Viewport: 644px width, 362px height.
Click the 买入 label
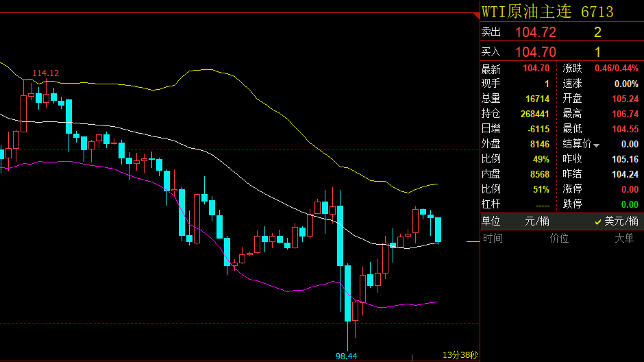click(x=491, y=52)
